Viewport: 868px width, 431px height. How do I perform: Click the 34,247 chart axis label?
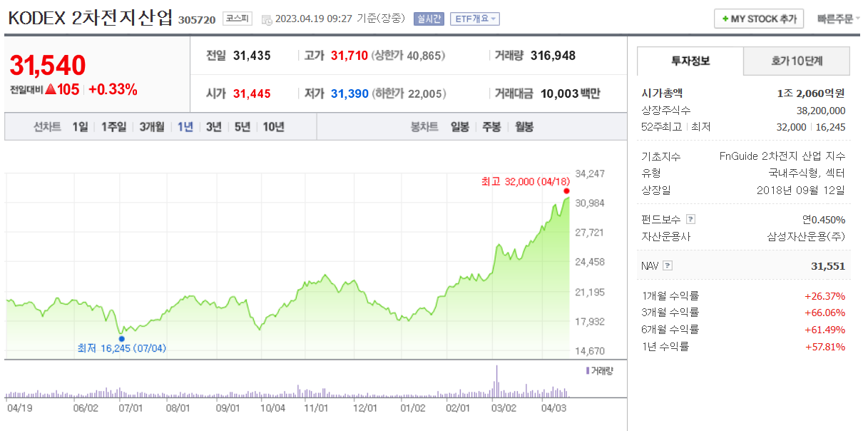click(x=589, y=173)
